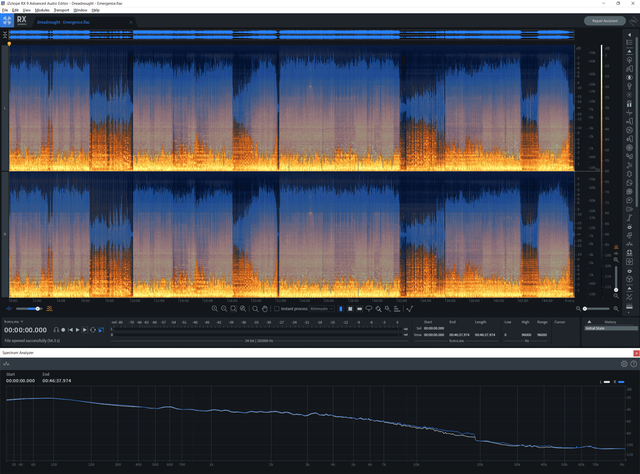Close the Dreadnought - Emergence.flac tab

click(x=131, y=22)
